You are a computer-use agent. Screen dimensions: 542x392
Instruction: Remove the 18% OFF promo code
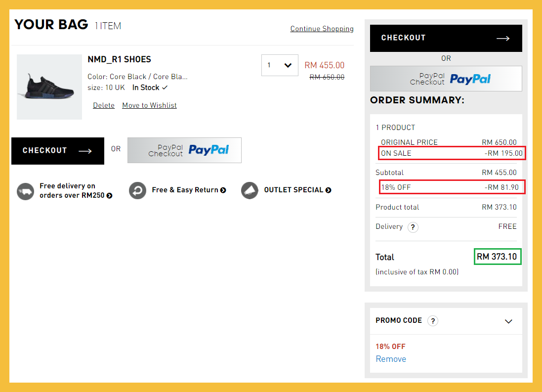coord(391,359)
